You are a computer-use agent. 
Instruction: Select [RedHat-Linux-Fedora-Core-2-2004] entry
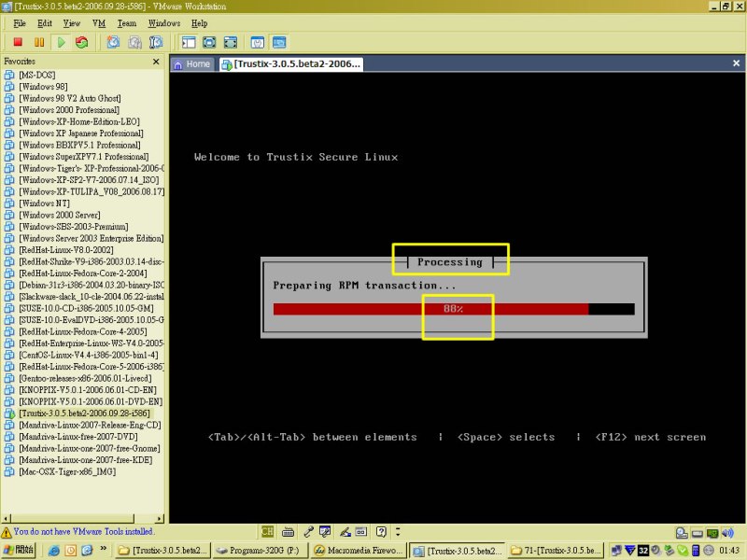(83, 273)
